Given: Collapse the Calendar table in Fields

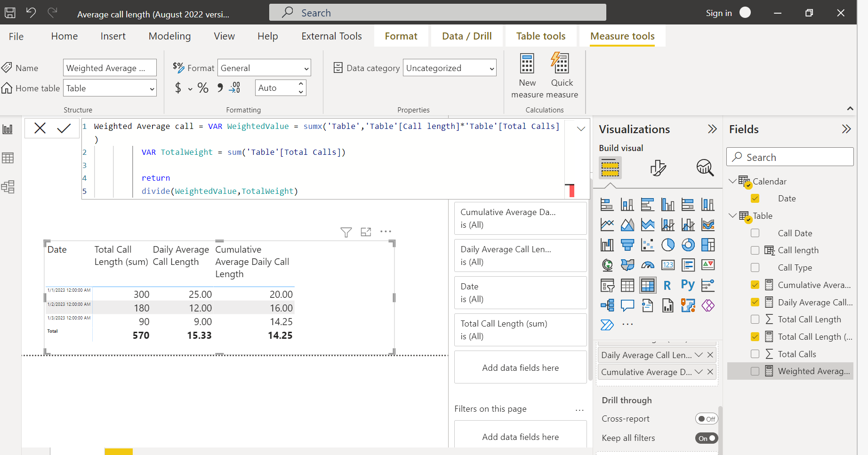Looking at the screenshot, I should point(732,181).
